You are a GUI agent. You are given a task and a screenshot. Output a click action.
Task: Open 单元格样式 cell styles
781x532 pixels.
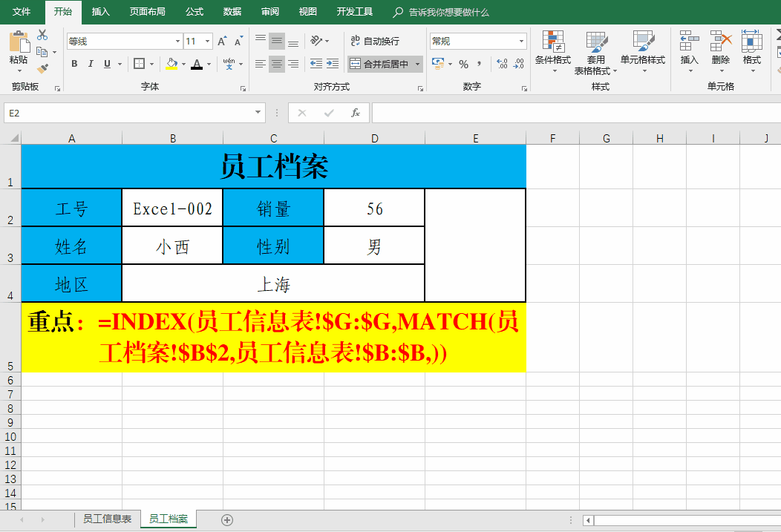[x=642, y=52]
